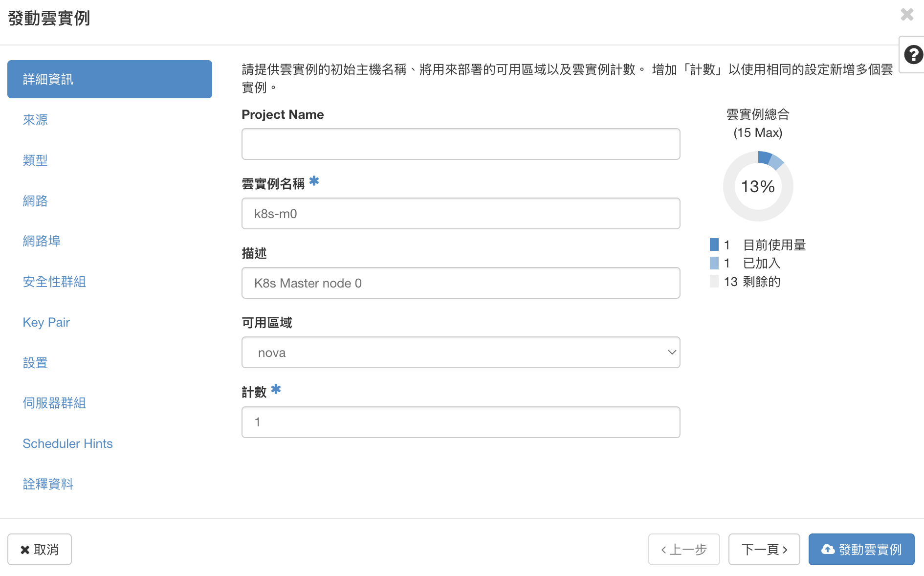The width and height of the screenshot is (924, 576).
Task: Open the 安全性群組 tab
Action: (x=54, y=282)
